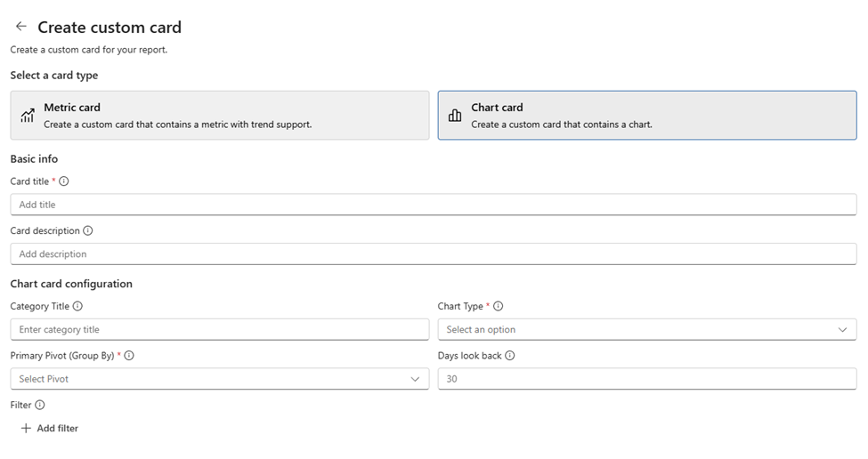Viewport: 868px width, 459px height.
Task: Select the Metric card type
Action: [219, 116]
